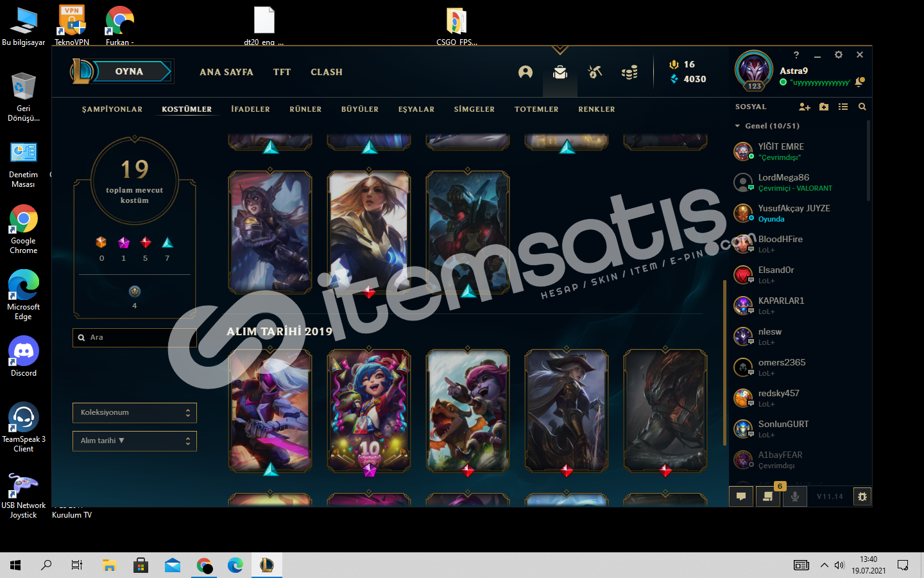Open missions icon with badge 6
This screenshot has height=578, width=924.
tap(767, 496)
